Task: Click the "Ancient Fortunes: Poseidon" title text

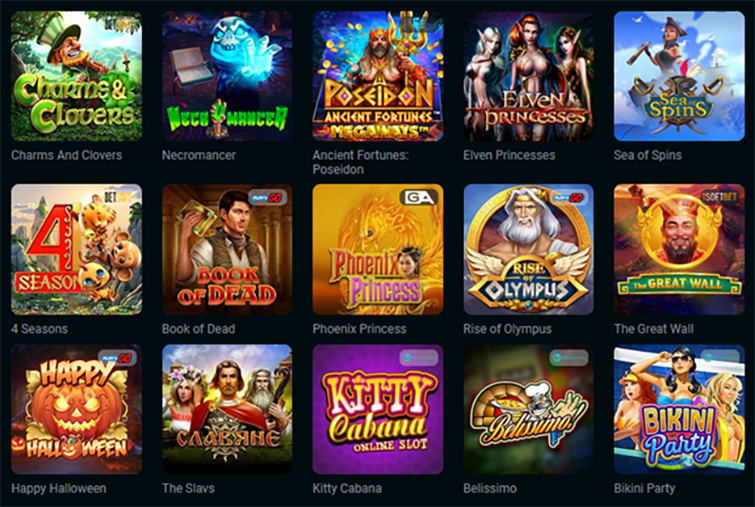Action: pos(360,162)
